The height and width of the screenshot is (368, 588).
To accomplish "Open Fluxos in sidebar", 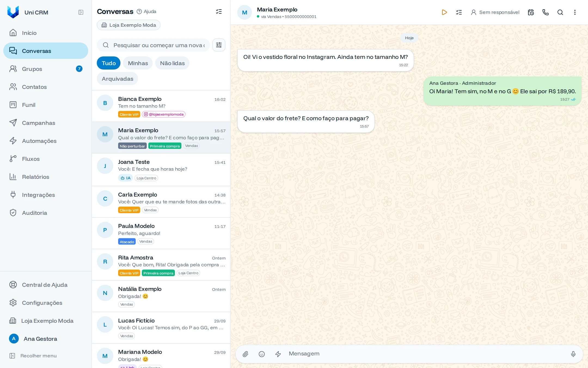I will click(x=46, y=159).
